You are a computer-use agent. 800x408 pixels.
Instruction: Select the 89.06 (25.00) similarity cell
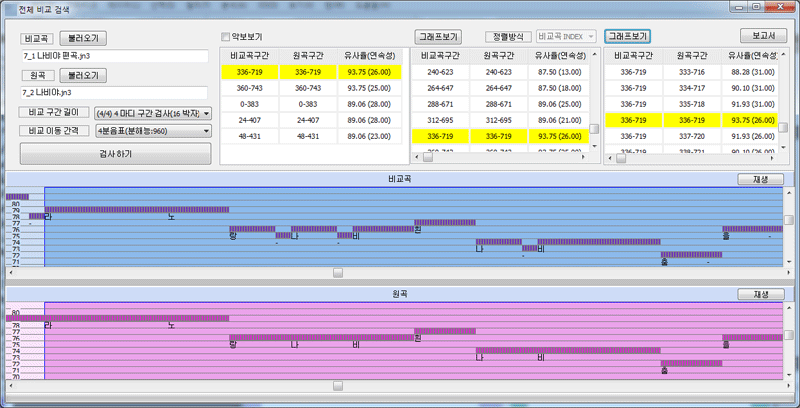559,105
